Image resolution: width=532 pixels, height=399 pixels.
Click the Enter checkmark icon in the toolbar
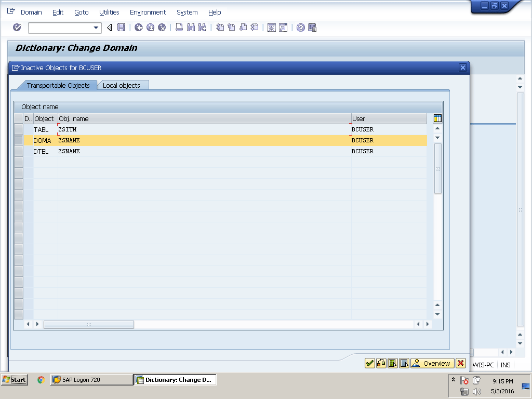17,28
